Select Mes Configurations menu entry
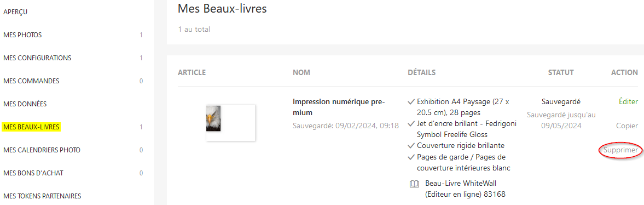The image size is (644, 205). 37,58
